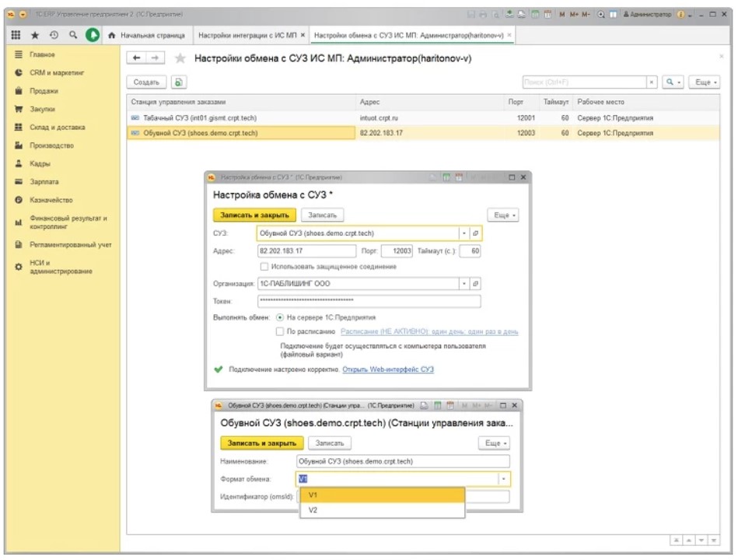
Task: Open the History clock icon
Action: (54, 35)
